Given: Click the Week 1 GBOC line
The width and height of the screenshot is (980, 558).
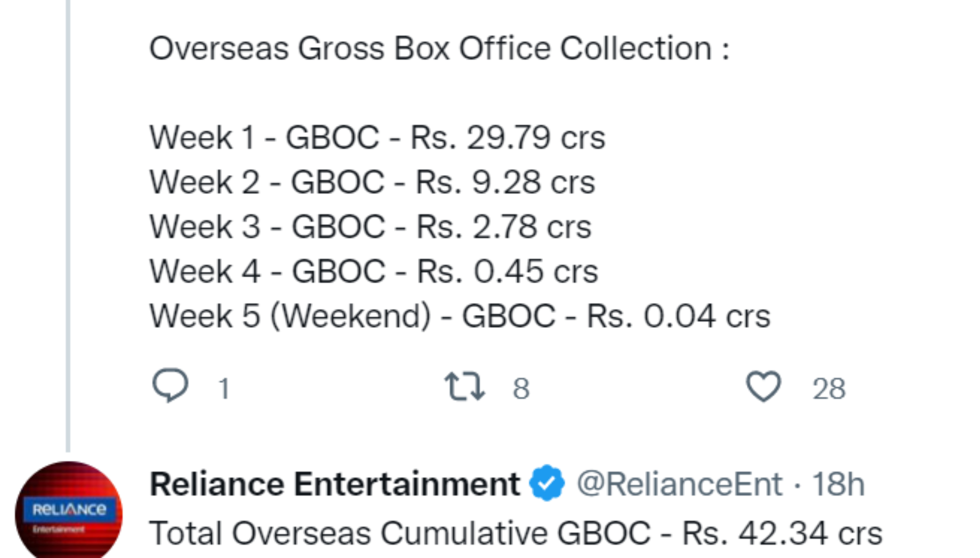Looking at the screenshot, I should click(x=377, y=137).
